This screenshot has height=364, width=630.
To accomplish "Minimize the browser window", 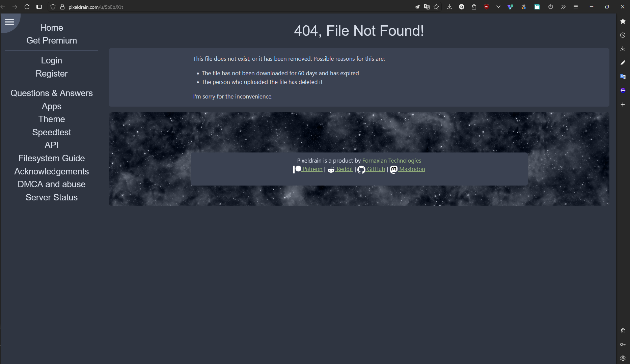I will 592,7.
